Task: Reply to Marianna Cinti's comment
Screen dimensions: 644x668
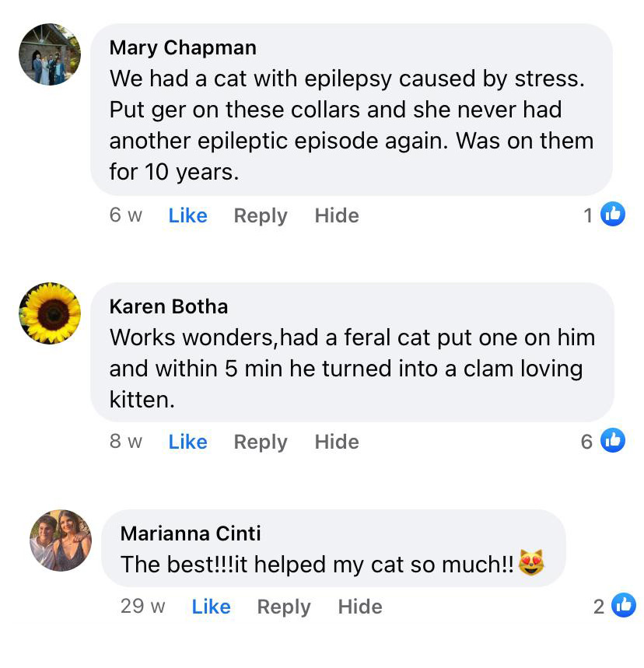Action: (x=284, y=607)
